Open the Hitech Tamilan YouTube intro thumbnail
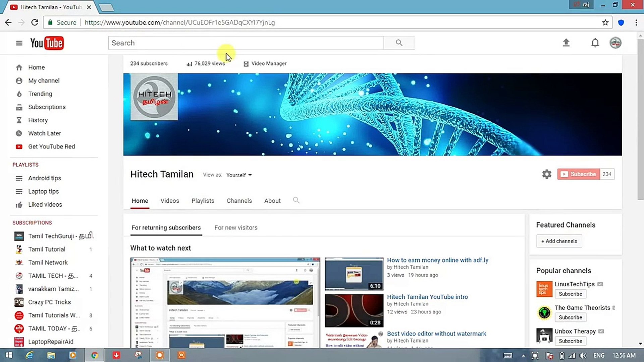 354,310
